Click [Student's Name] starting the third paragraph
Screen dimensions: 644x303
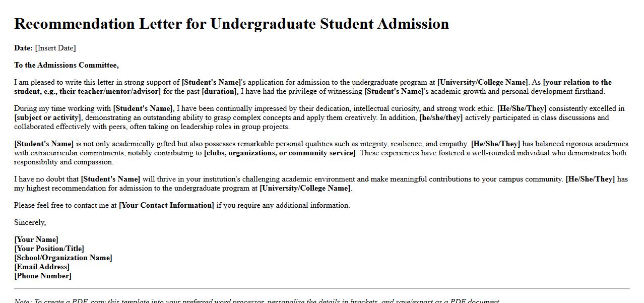pyautogui.click(x=44, y=144)
